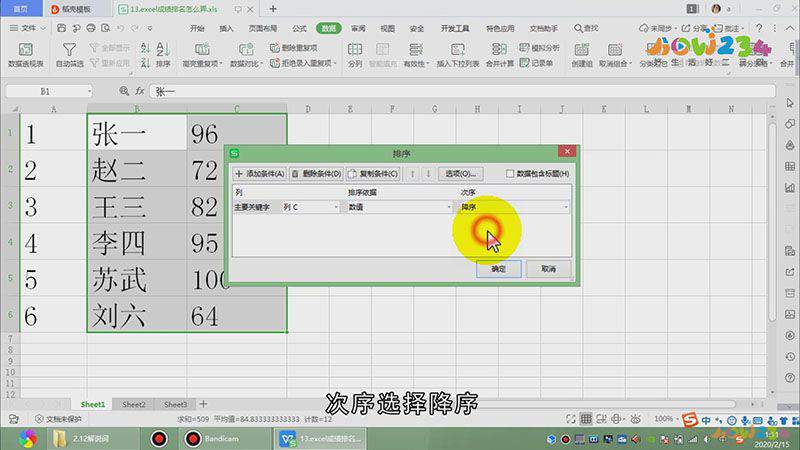
Task: Open the 插入 Insert ribbon tab
Action: 226,28
